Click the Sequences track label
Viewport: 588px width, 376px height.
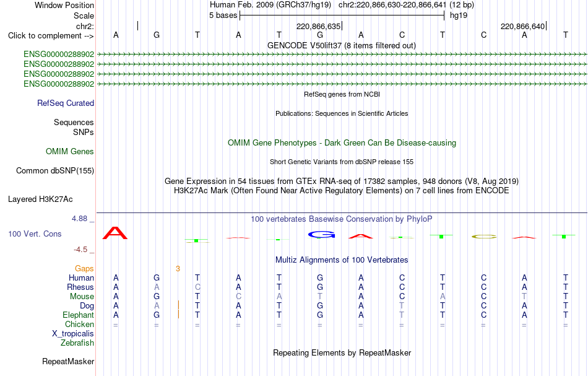pyautogui.click(x=74, y=122)
